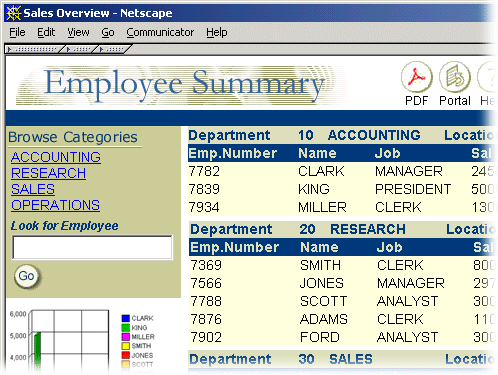498x375 pixels.
Task: Click the Browse Categories heading
Action: coord(73,137)
